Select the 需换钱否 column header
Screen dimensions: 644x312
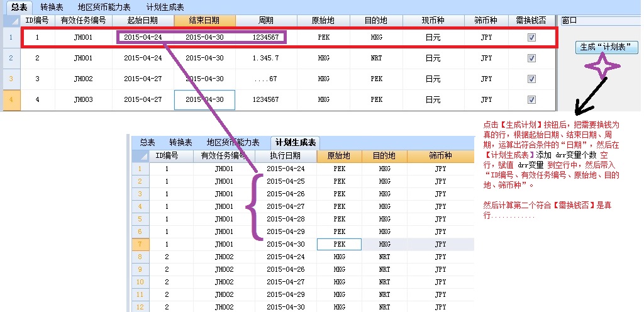(x=531, y=21)
